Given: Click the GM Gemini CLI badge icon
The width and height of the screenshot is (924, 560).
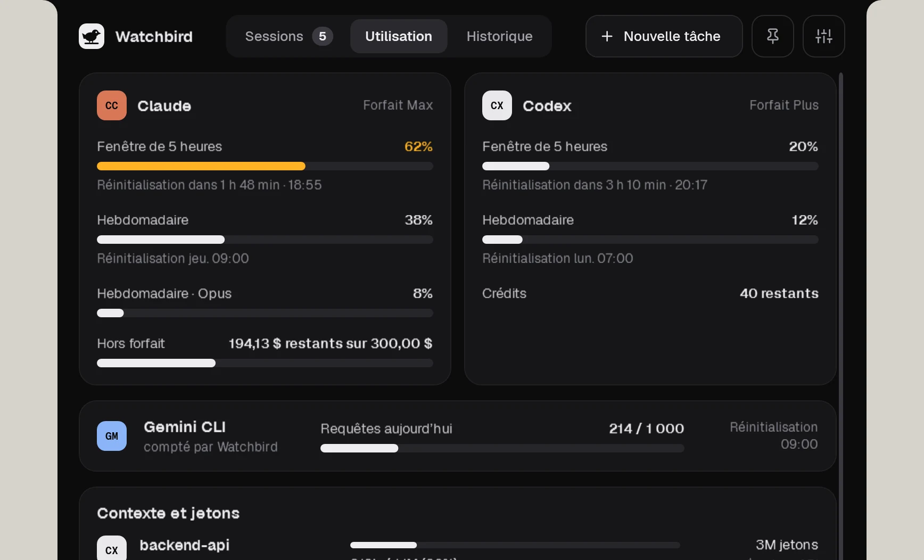Looking at the screenshot, I should click(x=112, y=436).
